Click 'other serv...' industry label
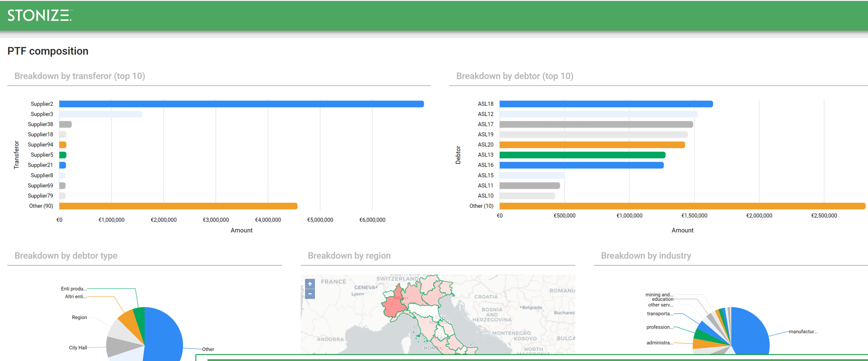Screen dimensions: 868x361 click(661, 305)
